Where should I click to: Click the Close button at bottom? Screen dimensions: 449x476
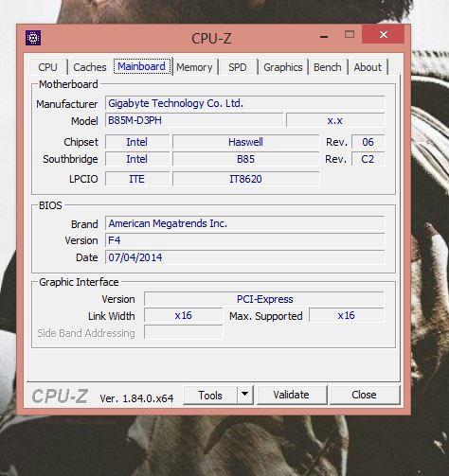point(364,395)
